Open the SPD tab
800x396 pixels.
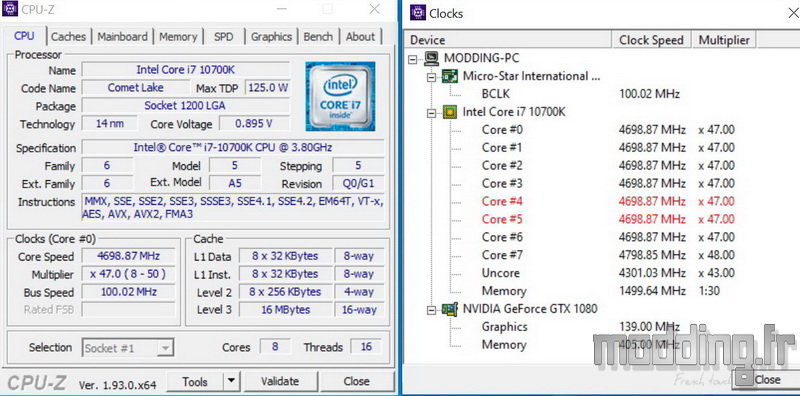point(223,37)
